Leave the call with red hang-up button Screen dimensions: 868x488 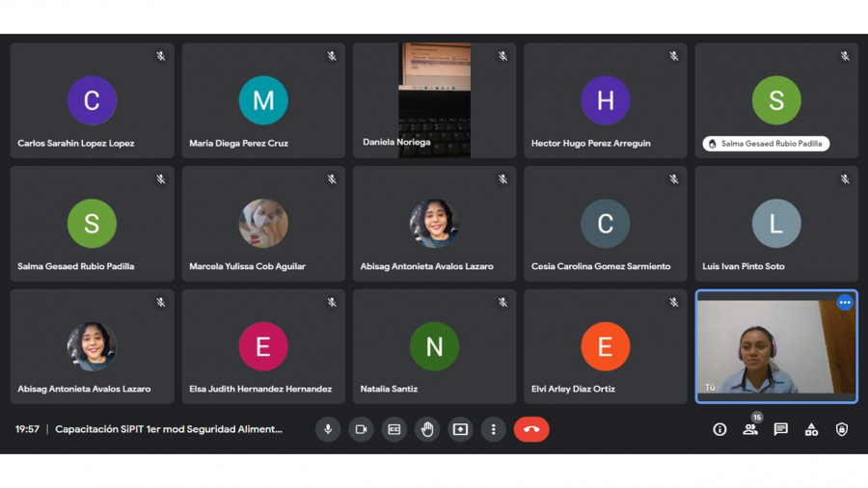click(x=531, y=429)
